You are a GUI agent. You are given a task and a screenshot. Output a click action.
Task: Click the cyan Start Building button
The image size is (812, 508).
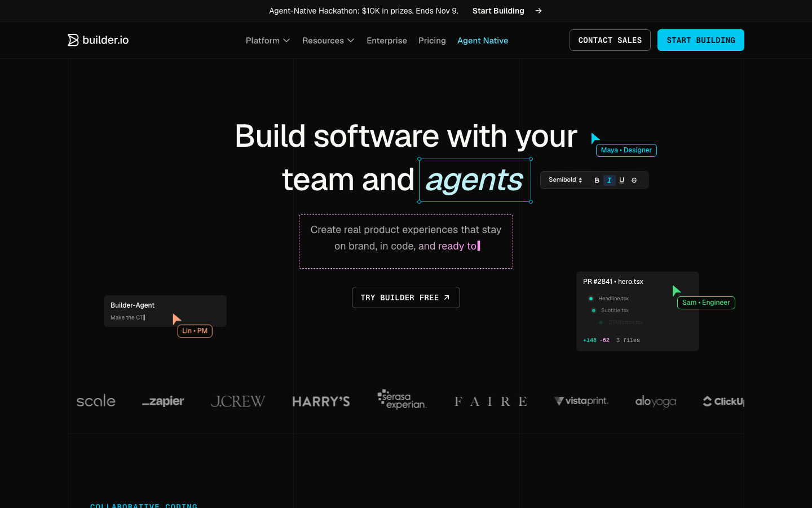(x=701, y=40)
